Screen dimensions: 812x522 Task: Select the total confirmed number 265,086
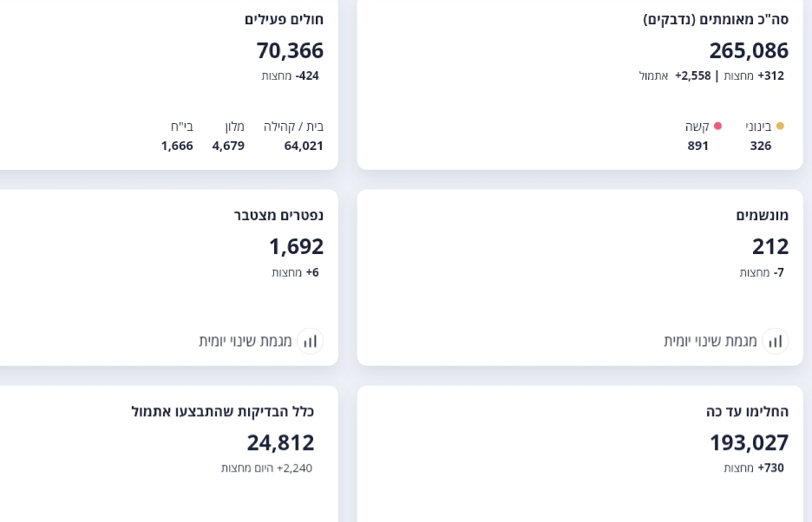749,50
